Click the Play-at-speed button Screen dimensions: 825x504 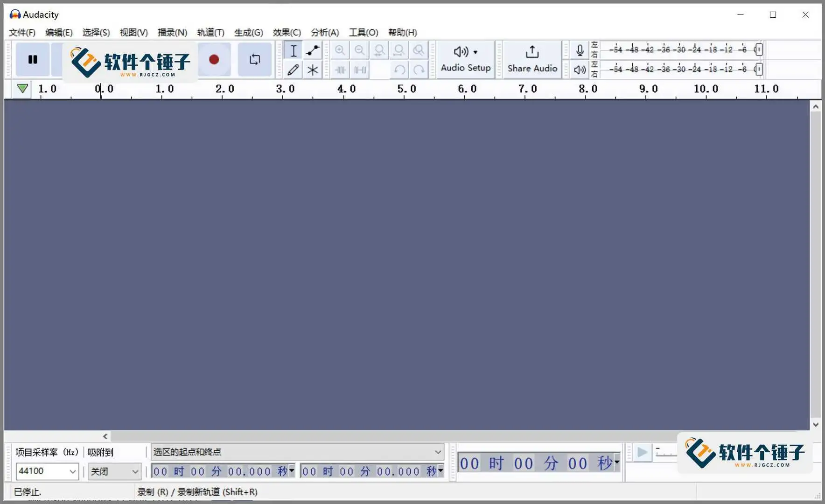pyautogui.click(x=642, y=452)
